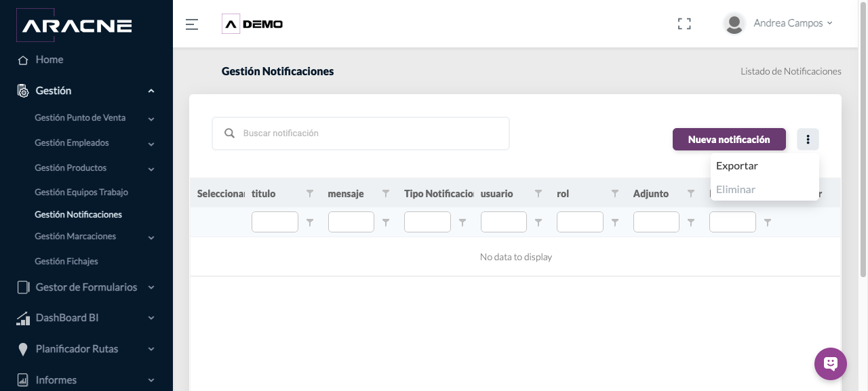
Task: Expand the Informes chevron
Action: tap(151, 380)
